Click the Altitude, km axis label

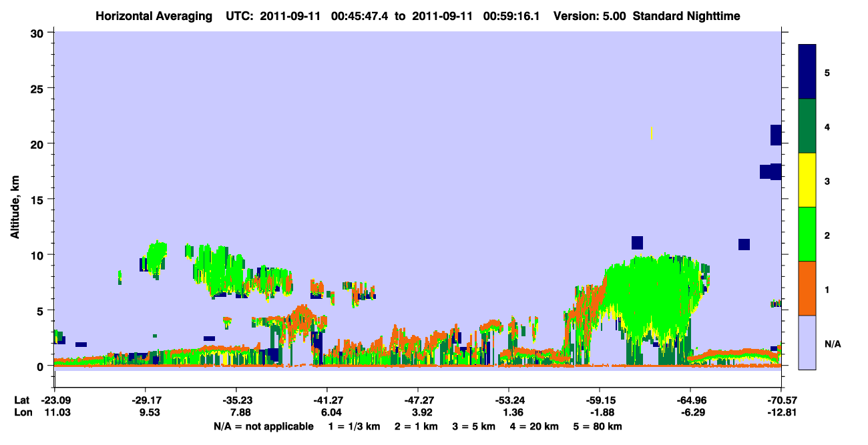(x=15, y=199)
